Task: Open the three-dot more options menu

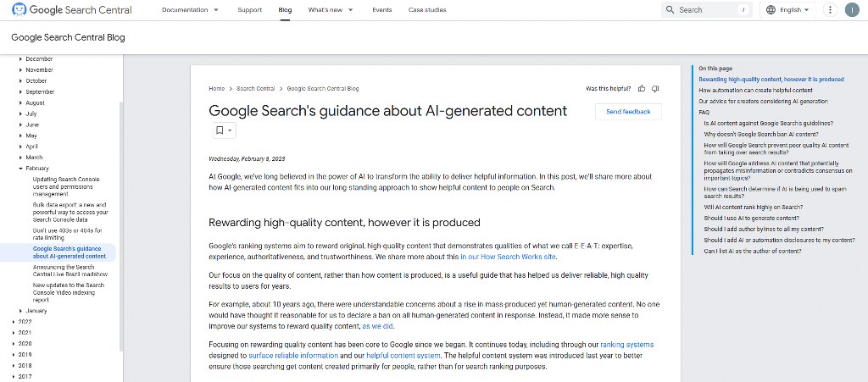Action: tap(830, 10)
